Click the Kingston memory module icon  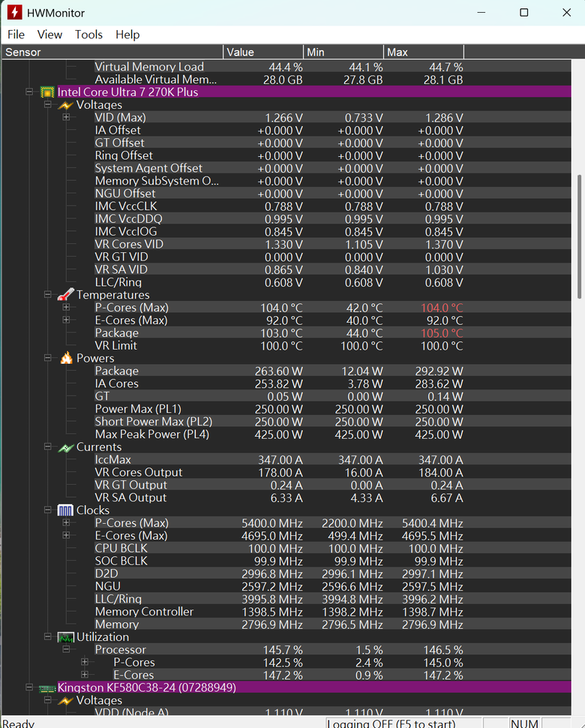point(47,688)
